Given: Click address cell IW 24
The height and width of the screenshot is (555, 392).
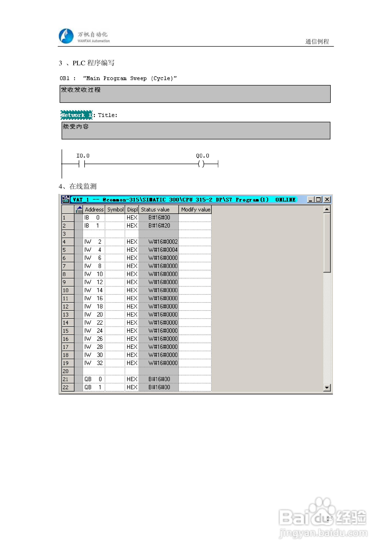Looking at the screenshot, I should 94,331.
